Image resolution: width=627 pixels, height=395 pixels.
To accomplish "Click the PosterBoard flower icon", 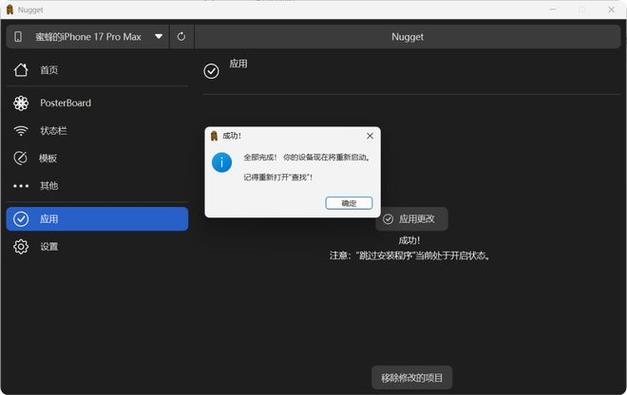I will pyautogui.click(x=21, y=103).
